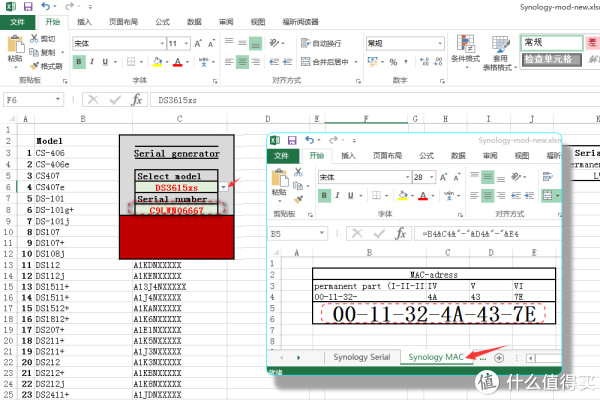Switch to 公式 tab in main window

tap(162, 22)
